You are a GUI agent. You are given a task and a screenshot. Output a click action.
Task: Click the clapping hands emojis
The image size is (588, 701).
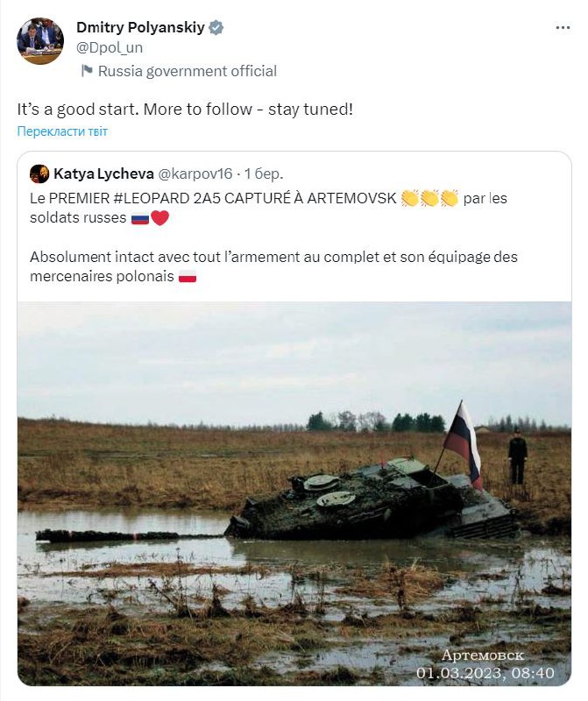[x=429, y=198]
